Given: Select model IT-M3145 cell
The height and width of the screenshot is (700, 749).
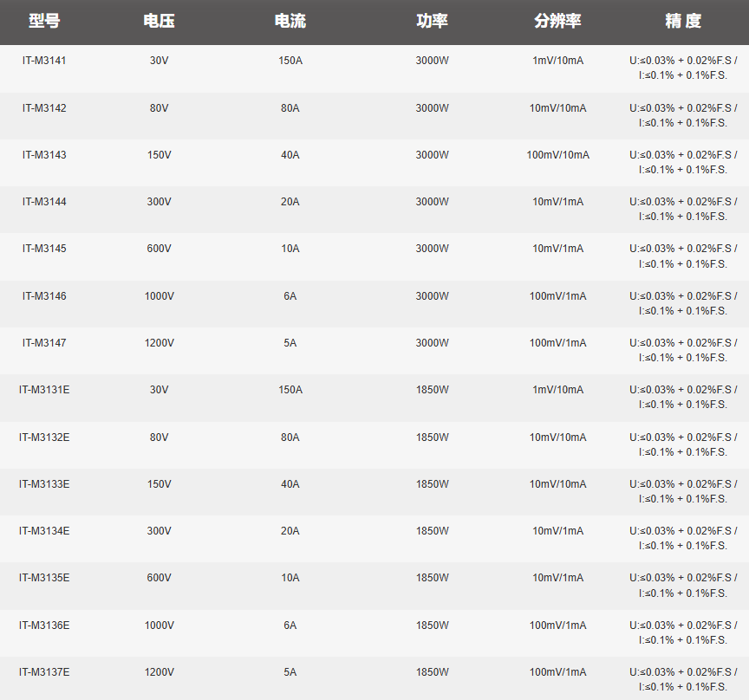Looking at the screenshot, I should pyautogui.click(x=44, y=249).
